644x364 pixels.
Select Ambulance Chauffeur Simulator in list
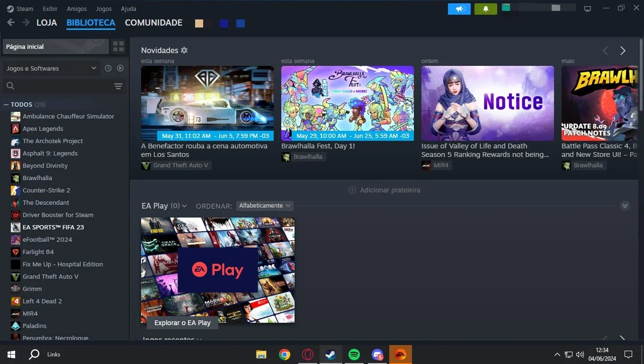(68, 116)
